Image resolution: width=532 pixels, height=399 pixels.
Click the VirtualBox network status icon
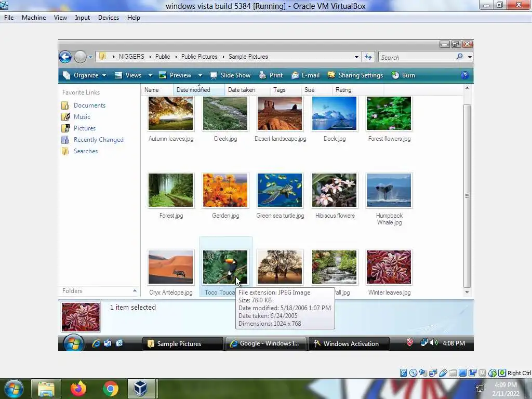(x=433, y=373)
